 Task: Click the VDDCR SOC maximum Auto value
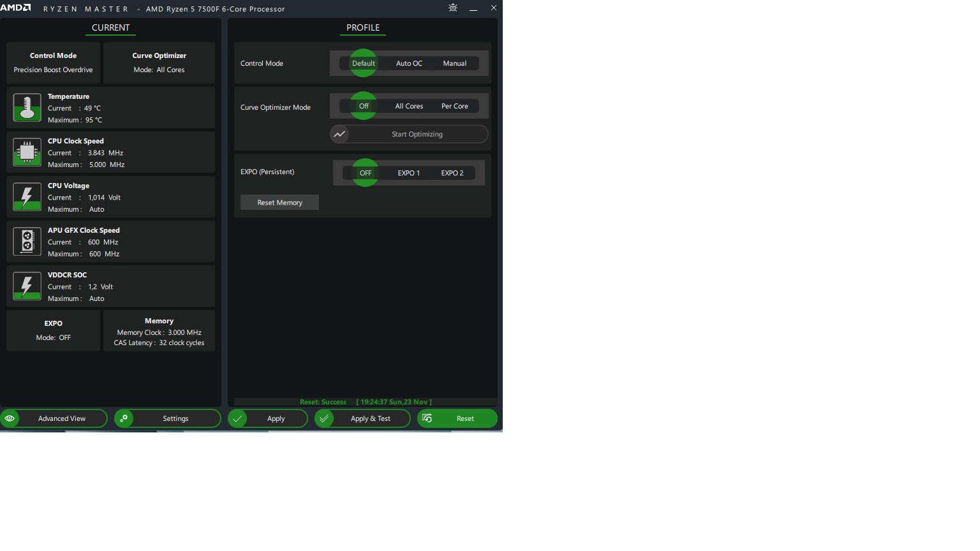pyautogui.click(x=97, y=298)
